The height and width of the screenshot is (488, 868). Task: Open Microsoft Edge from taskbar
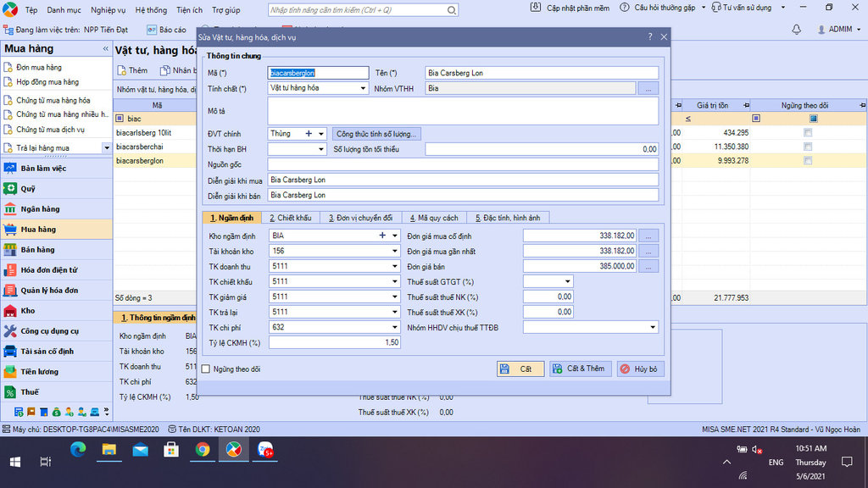77,450
